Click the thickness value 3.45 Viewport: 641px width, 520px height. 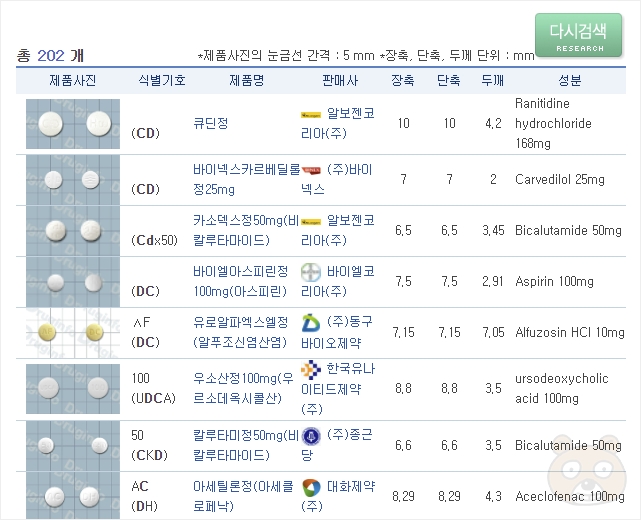click(x=493, y=231)
